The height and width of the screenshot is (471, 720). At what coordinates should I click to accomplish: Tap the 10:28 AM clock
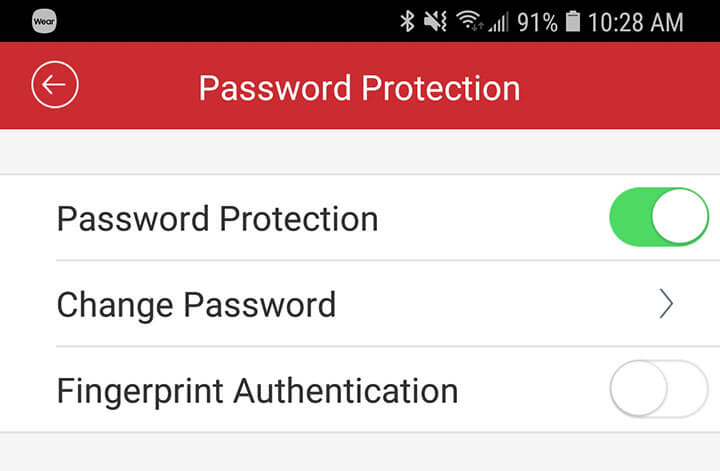coord(636,22)
